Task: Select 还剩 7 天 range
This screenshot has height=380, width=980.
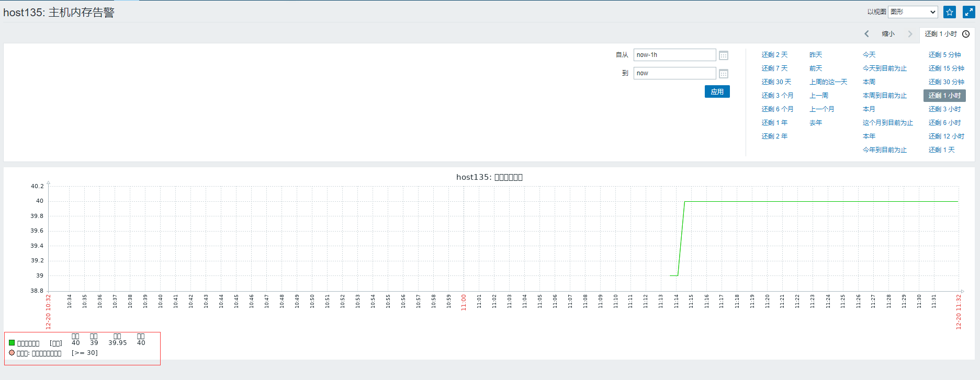Action: coord(774,68)
